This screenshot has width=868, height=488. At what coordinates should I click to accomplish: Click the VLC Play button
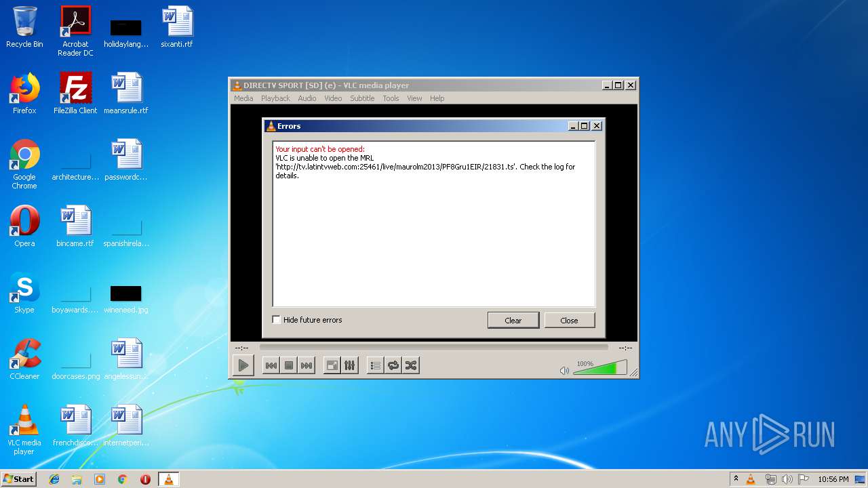point(243,365)
